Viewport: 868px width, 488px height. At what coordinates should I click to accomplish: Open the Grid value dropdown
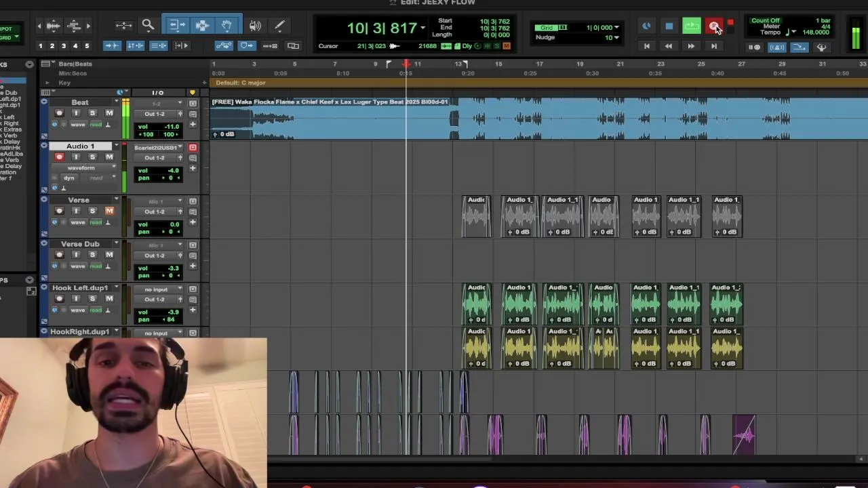pyautogui.click(x=616, y=28)
